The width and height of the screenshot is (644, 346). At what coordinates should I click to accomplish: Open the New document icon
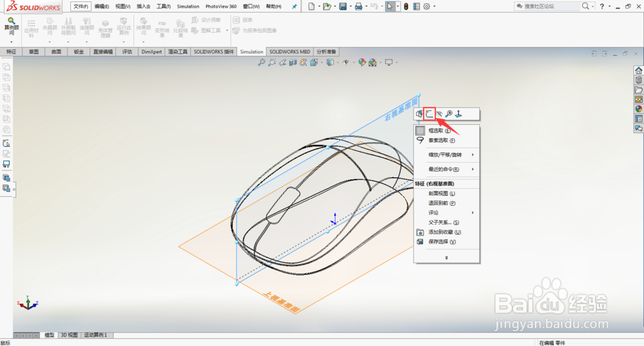312,6
